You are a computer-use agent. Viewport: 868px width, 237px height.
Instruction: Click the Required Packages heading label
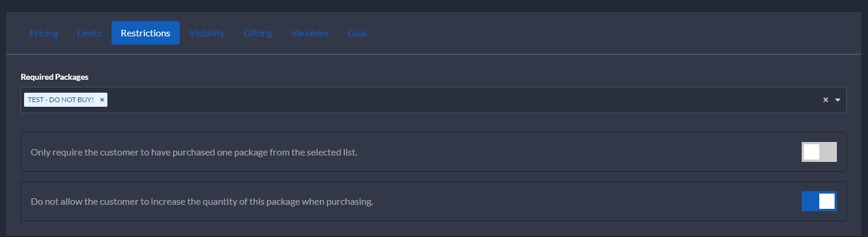tap(55, 77)
